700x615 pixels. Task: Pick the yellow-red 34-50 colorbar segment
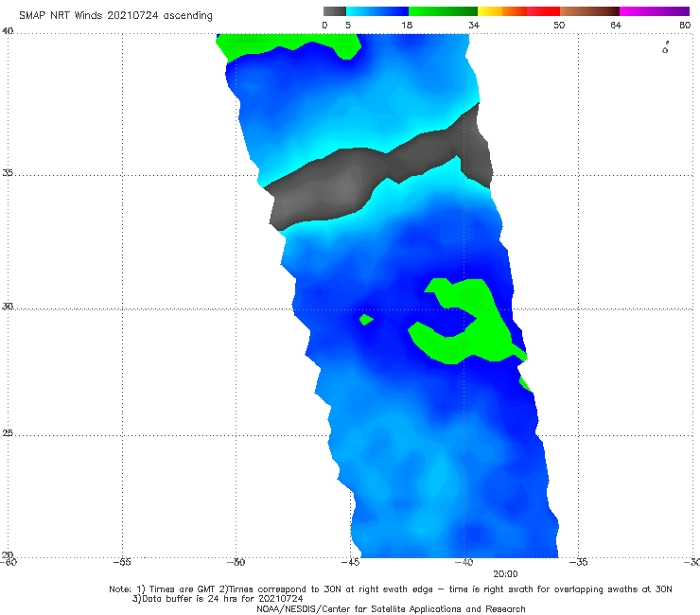(518, 11)
